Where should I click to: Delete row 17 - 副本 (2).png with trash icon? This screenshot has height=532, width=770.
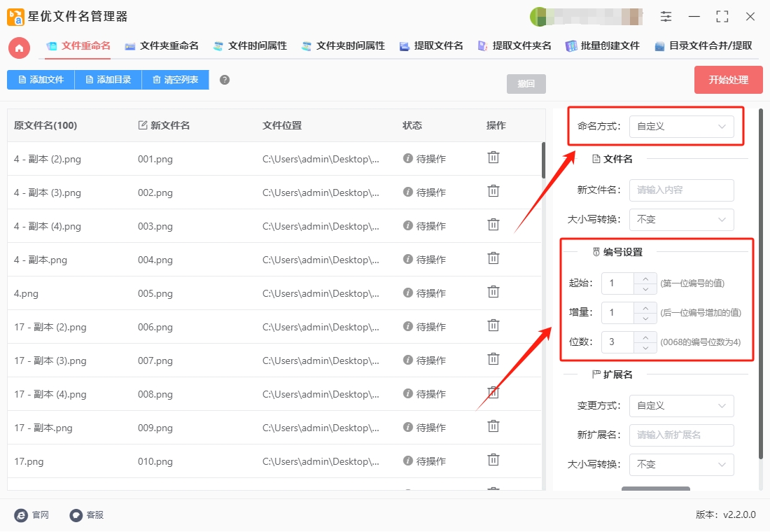pos(493,325)
